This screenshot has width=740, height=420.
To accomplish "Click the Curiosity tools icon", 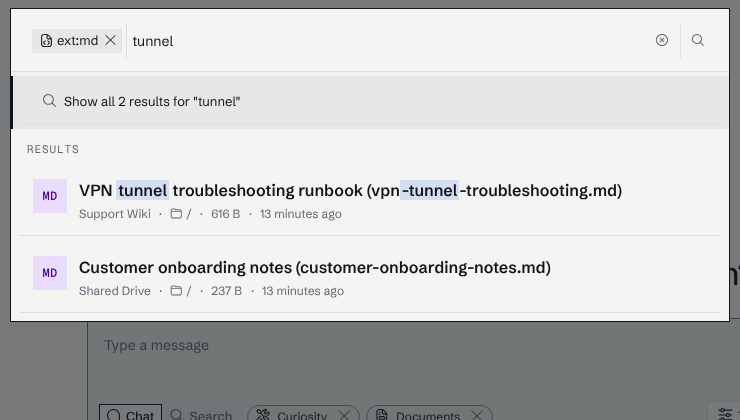I will tap(263, 415).
